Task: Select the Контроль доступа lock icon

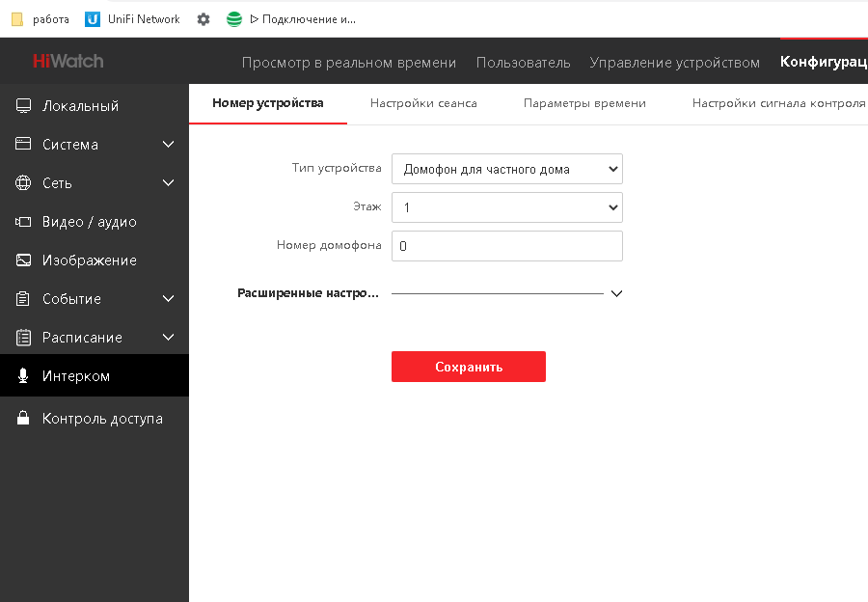Action: (23, 418)
